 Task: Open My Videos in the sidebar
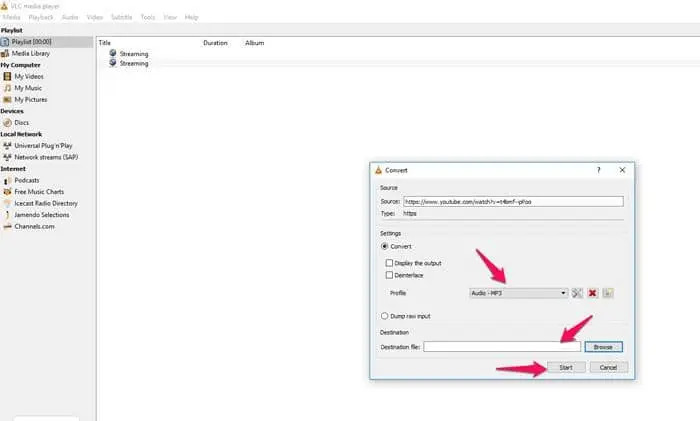pos(28,76)
